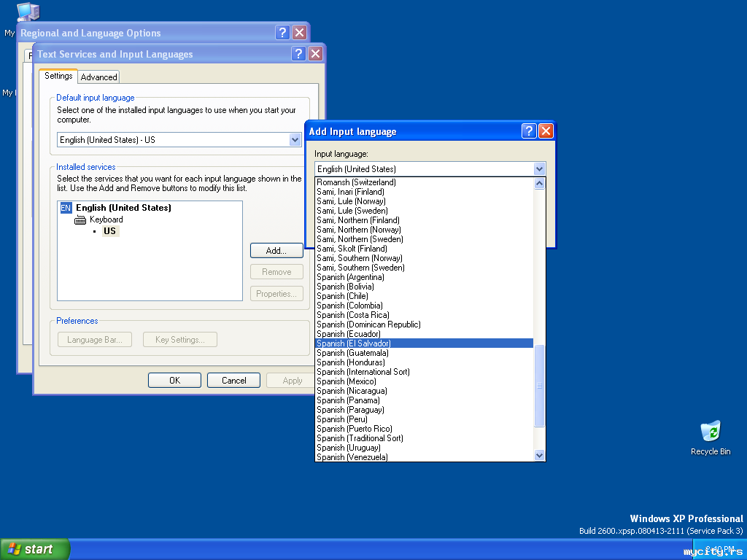Viewport: 747px width, 560px height.
Task: Choose Spanish (Puerto Rico)
Action: point(424,429)
